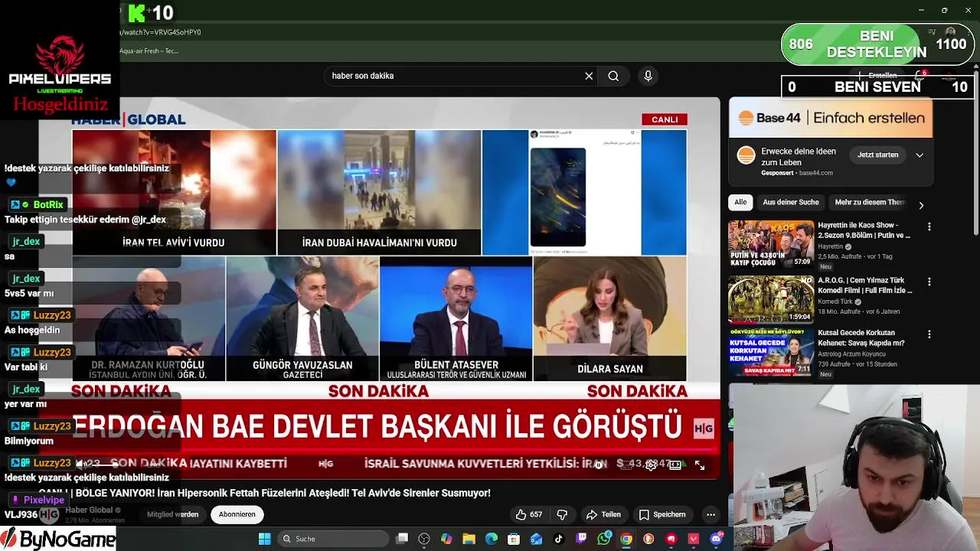Open the base44.com sponsor link
980x551 pixels.
coord(815,173)
